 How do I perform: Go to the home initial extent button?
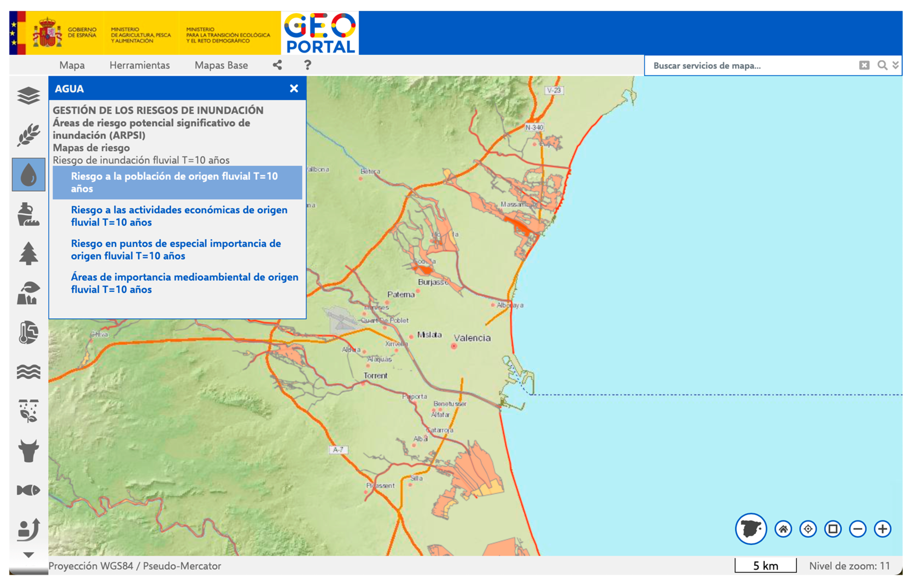point(783,529)
